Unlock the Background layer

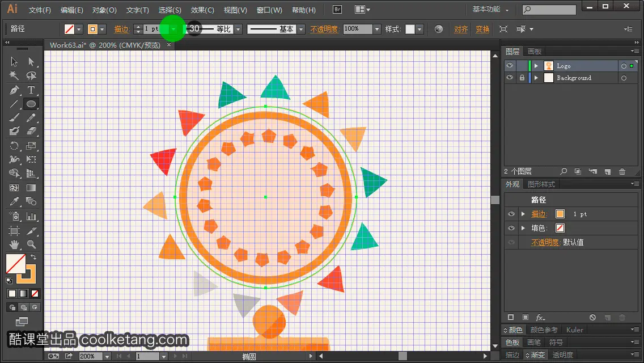(x=522, y=78)
